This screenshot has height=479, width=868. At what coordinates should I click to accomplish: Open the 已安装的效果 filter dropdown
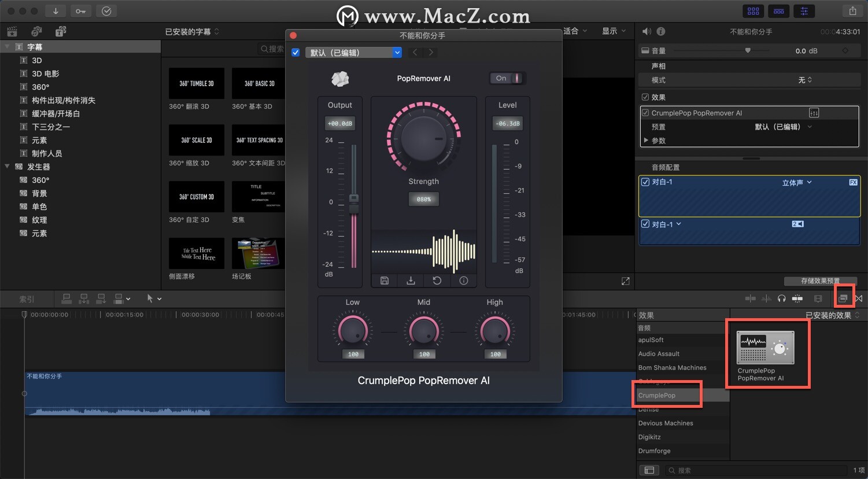(832, 315)
